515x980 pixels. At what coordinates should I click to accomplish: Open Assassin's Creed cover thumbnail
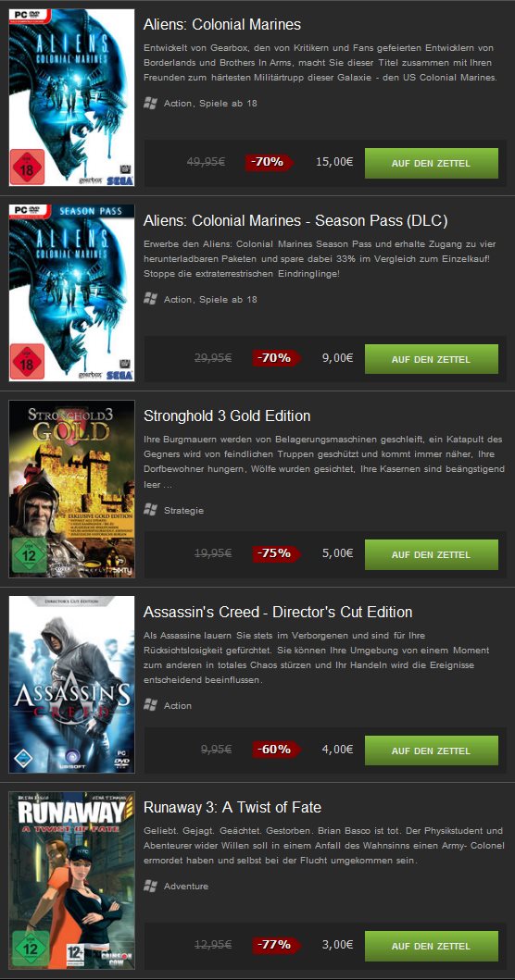click(71, 685)
